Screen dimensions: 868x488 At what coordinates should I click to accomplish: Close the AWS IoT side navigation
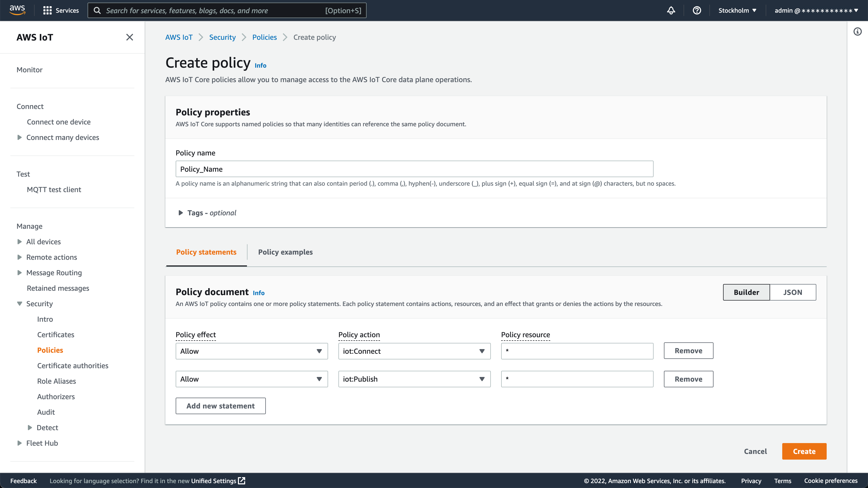(x=129, y=37)
